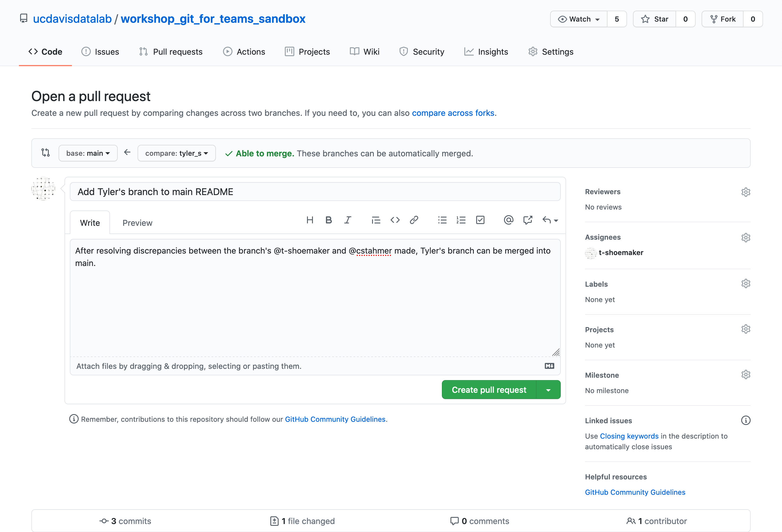The width and height of the screenshot is (782, 532).
Task: View the 1 contributor summary
Action: point(657,521)
